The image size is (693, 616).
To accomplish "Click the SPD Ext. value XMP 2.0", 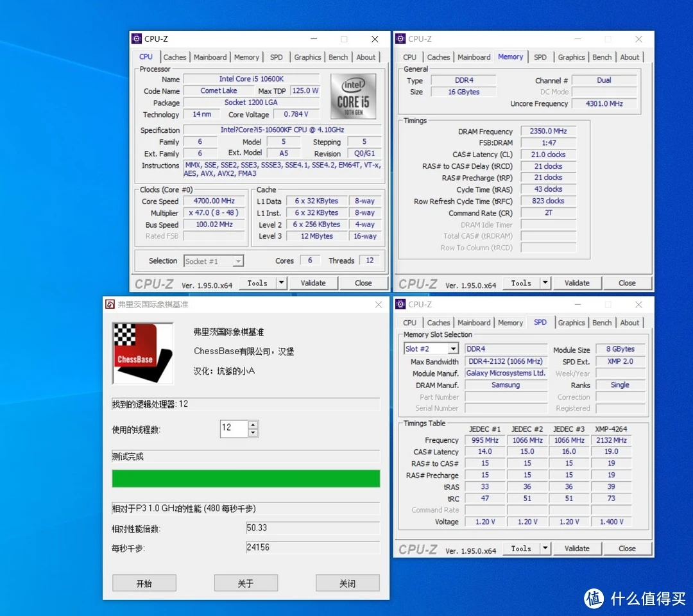I will pyautogui.click(x=620, y=361).
